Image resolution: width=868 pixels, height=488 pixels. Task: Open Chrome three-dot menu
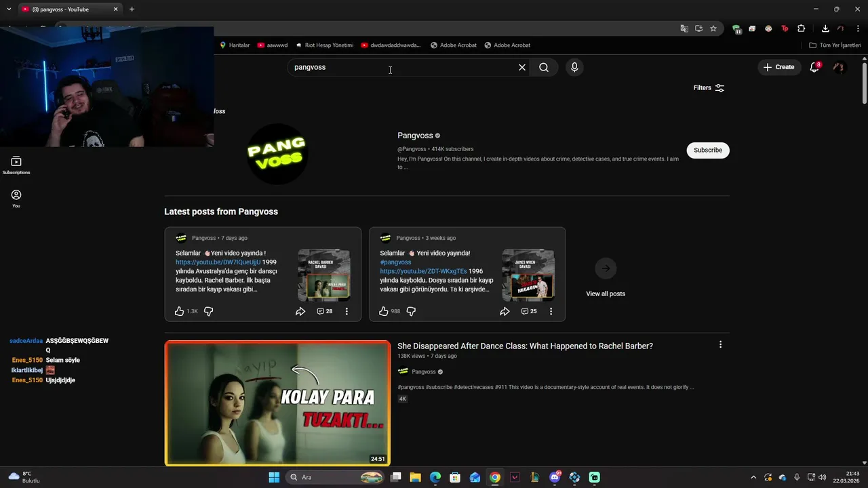click(858, 28)
